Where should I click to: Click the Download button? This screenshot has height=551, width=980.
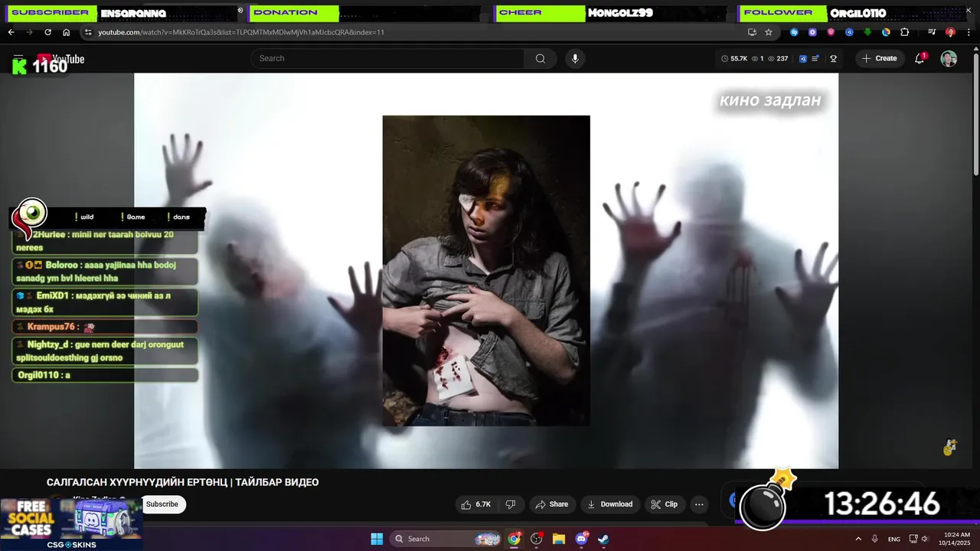click(610, 504)
